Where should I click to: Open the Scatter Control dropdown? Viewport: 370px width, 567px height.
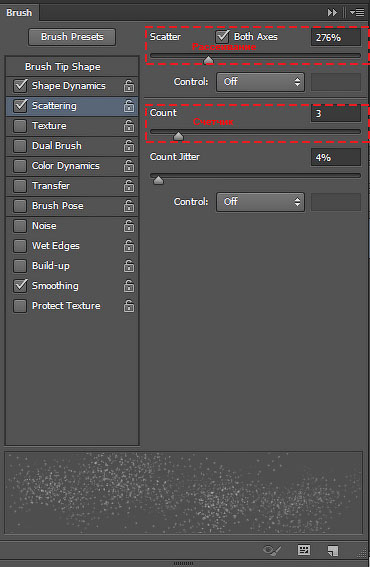pos(260,82)
